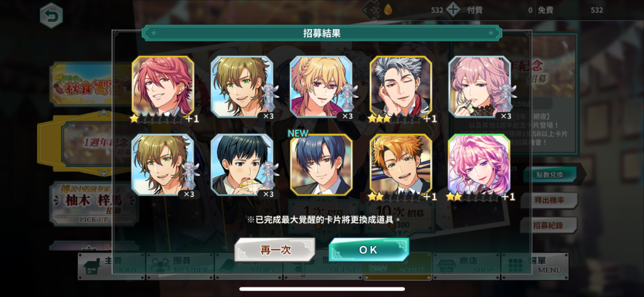The width and height of the screenshot is (644, 297).
Task: Select the blonde braided-hair character card
Action: (x=321, y=87)
